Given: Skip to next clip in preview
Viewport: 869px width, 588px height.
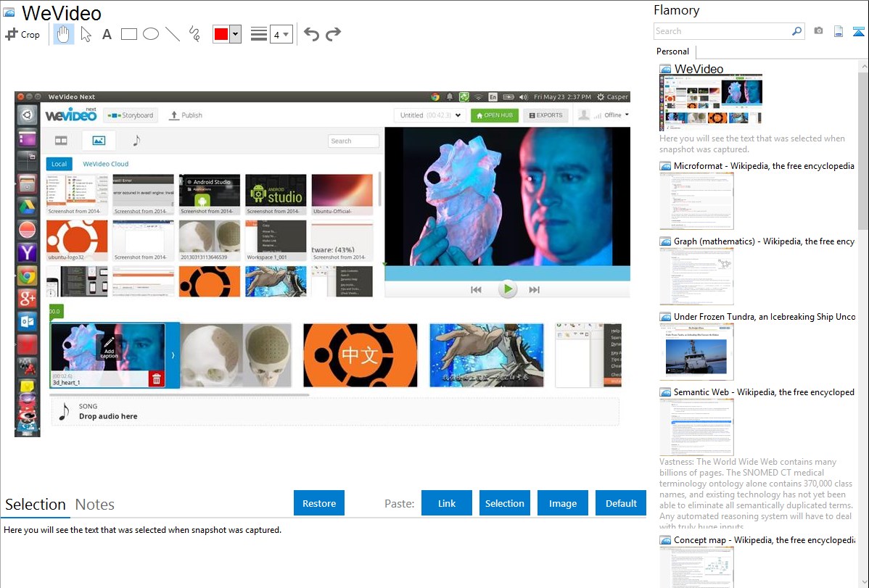Looking at the screenshot, I should 535,290.
